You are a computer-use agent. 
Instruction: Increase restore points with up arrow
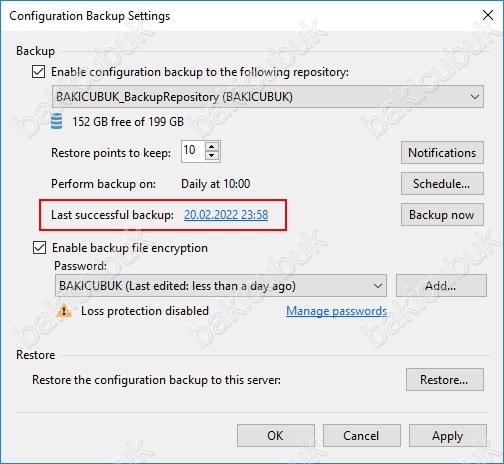(x=212, y=147)
